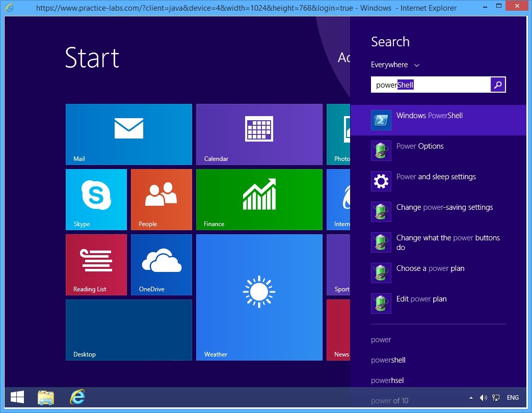532x413 pixels.
Task: Open the Finance tile
Action: click(x=259, y=199)
